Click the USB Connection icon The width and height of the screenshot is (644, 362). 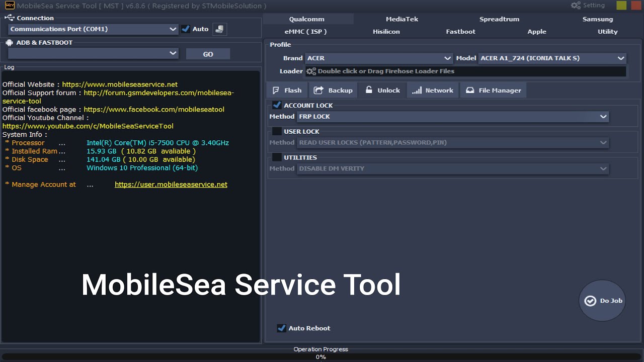[9, 18]
